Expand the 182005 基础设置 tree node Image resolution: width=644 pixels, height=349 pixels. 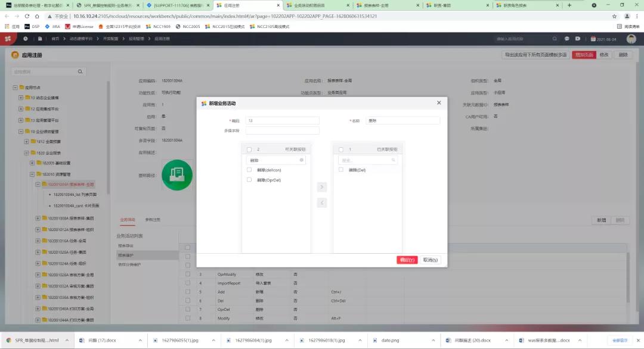tap(32, 163)
